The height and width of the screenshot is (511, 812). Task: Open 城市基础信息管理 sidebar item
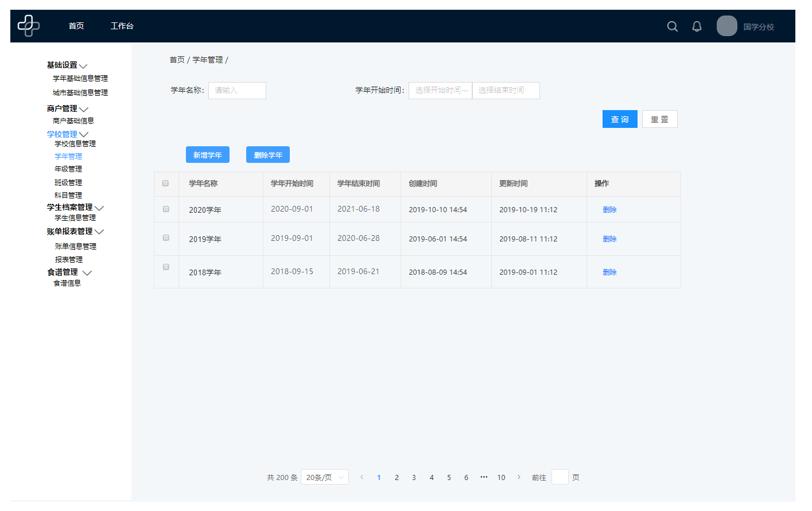click(x=80, y=93)
